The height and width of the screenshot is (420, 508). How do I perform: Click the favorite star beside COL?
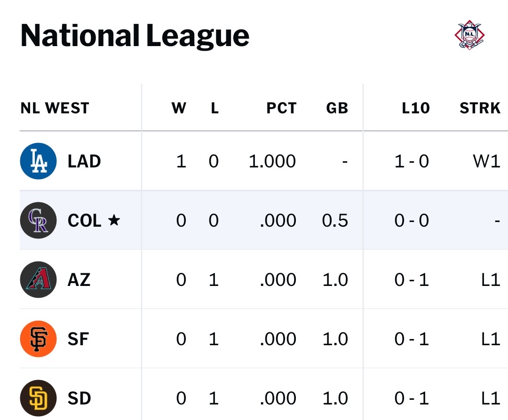[x=114, y=220]
